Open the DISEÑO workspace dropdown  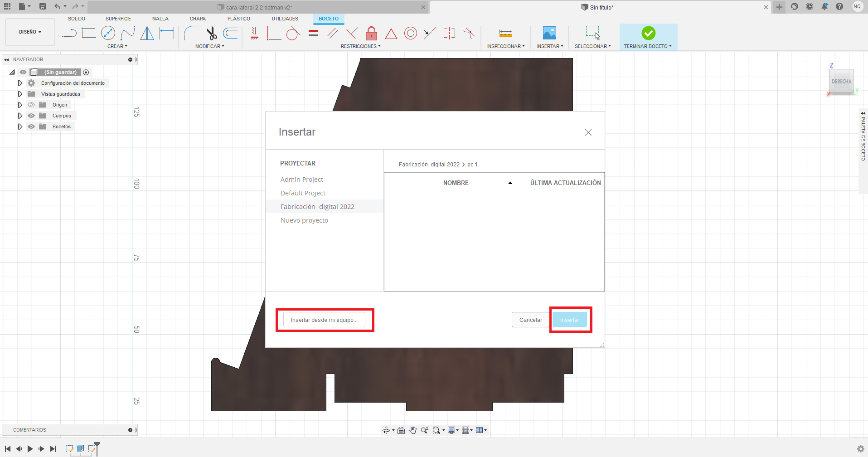click(30, 32)
